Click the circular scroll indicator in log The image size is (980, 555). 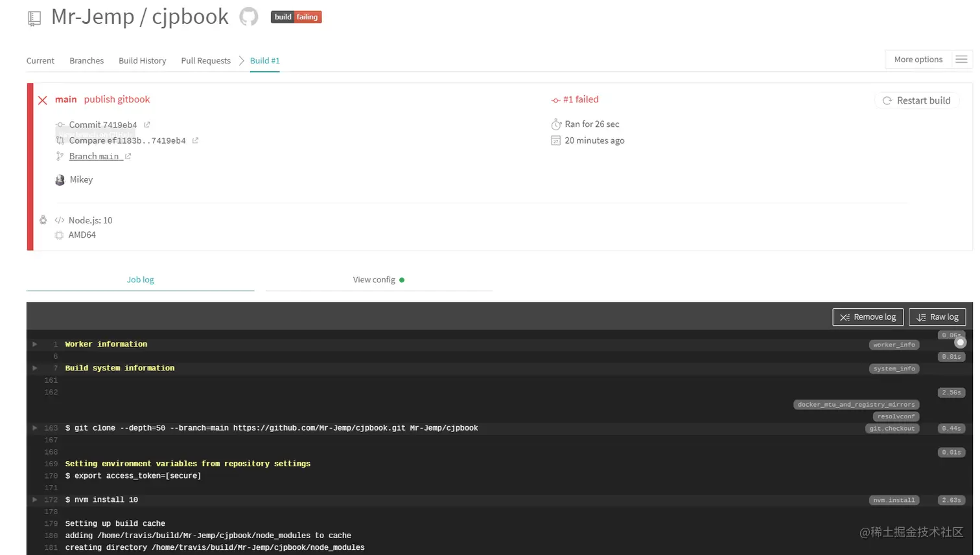(x=961, y=342)
